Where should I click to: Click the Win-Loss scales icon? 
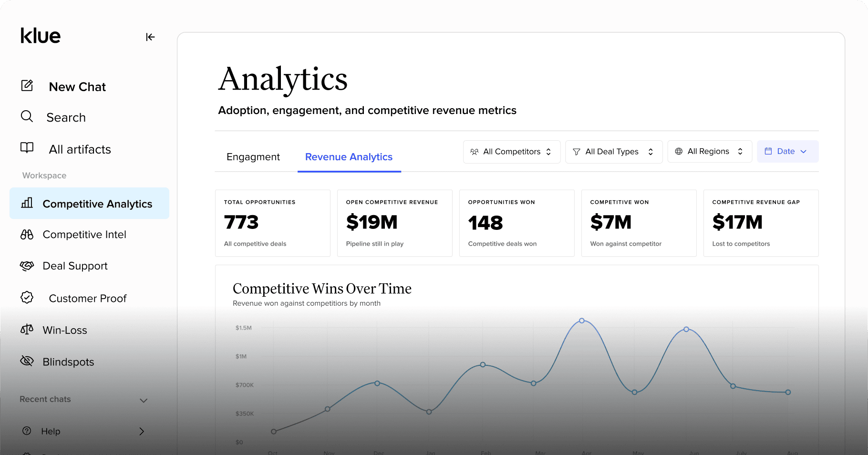click(x=27, y=329)
